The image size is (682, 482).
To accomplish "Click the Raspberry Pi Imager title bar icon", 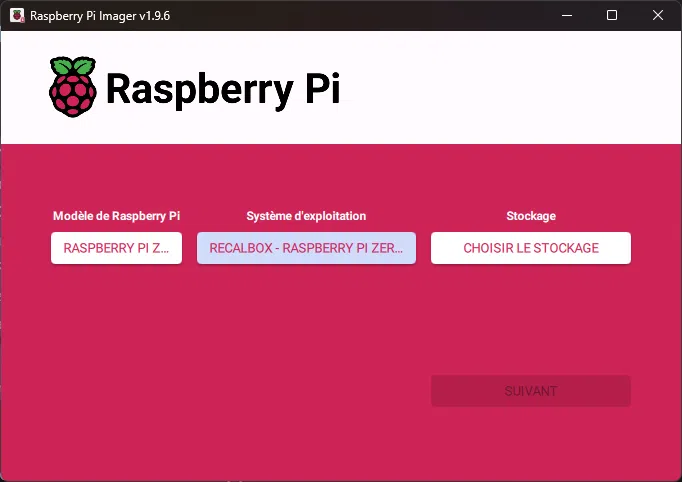I will (16, 16).
